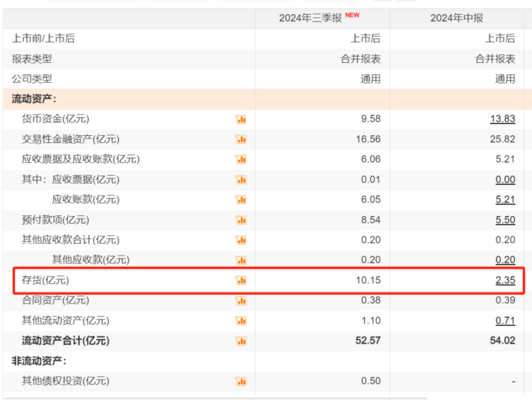Select the 2024年中报 column header

457,18
